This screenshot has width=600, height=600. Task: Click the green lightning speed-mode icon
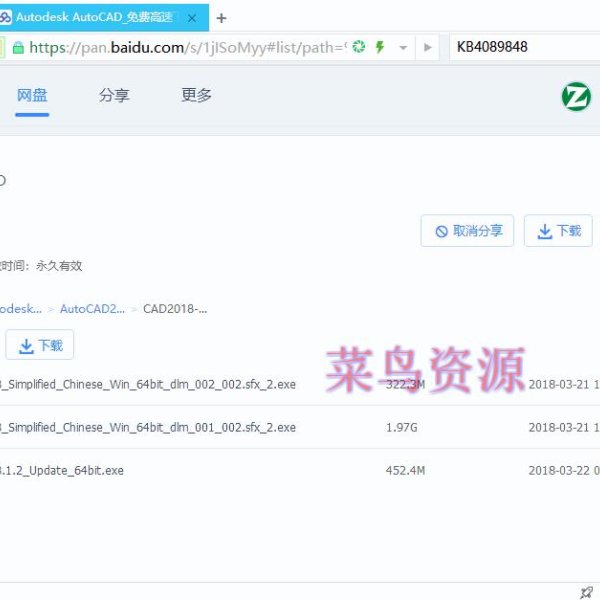click(380, 47)
